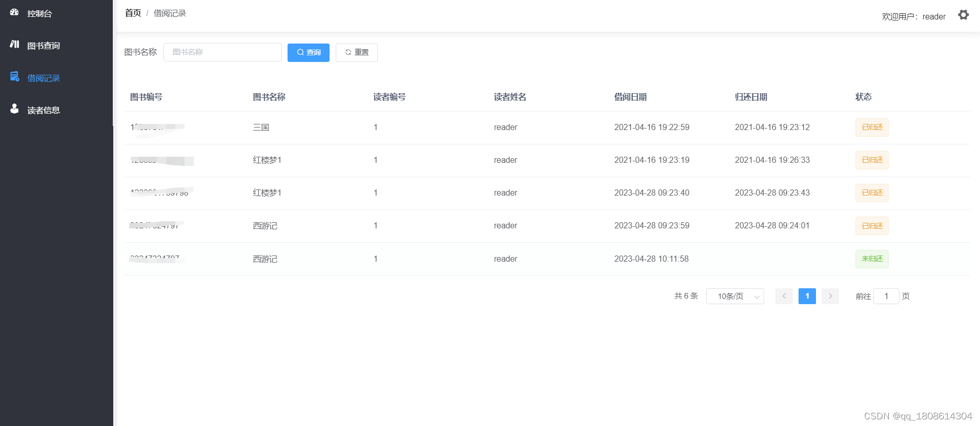Screen dimensions: 980x426
Task: Open the 读者信息 menu item
Action: pos(44,110)
